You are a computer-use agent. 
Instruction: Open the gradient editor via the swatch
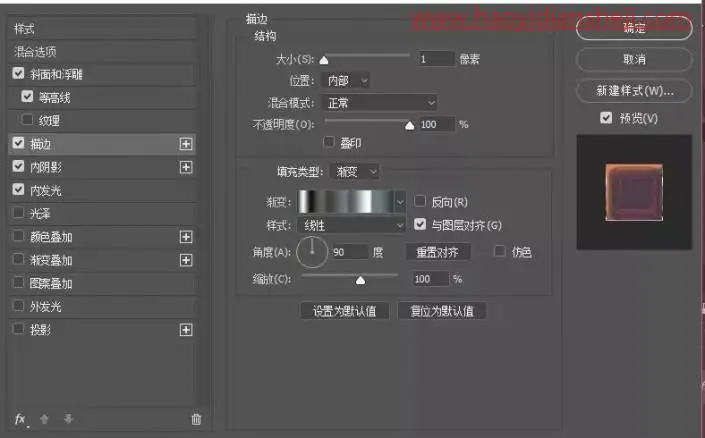coord(346,201)
